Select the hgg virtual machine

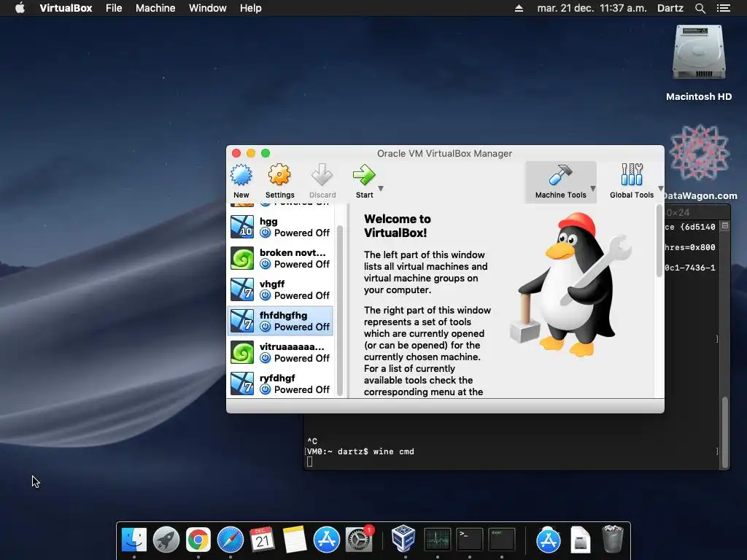(x=281, y=227)
